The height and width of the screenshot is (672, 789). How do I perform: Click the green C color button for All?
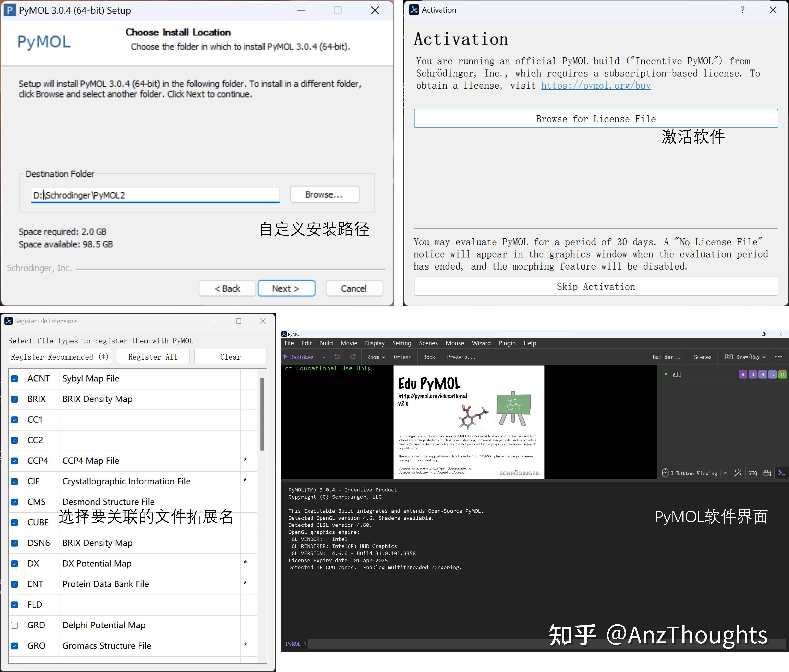[782, 374]
